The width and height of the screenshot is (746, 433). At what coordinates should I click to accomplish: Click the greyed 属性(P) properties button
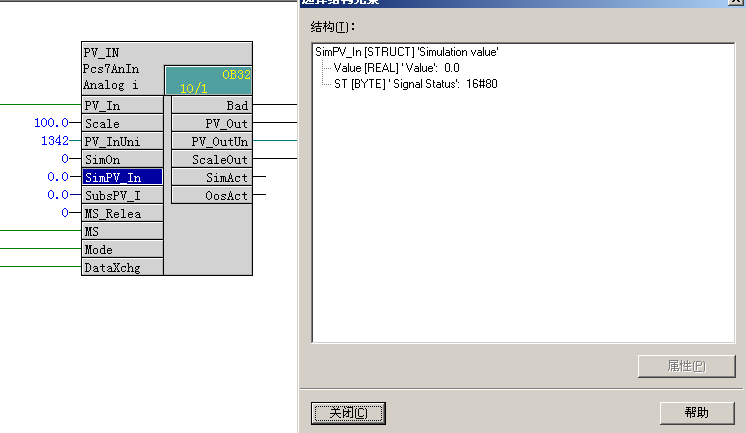point(685,366)
